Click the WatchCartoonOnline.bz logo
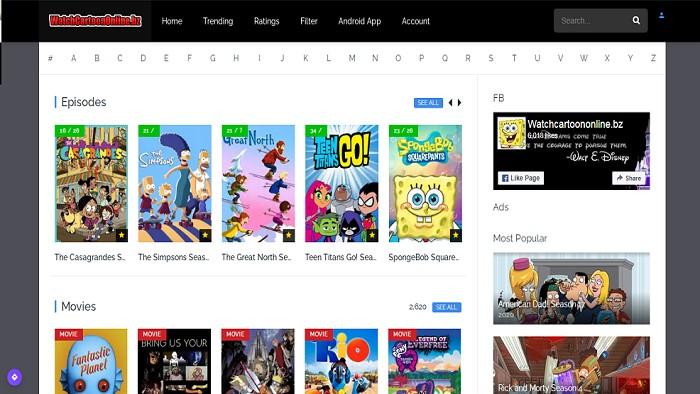 pos(95,21)
